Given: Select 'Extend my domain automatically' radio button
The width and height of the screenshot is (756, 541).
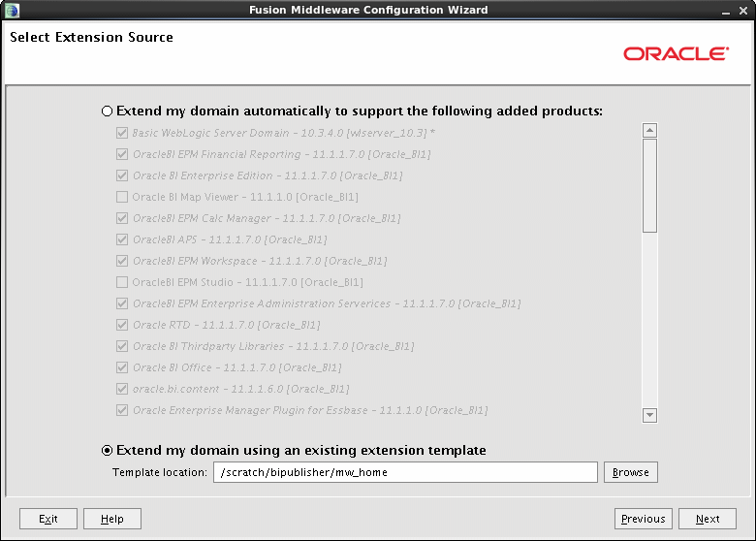Looking at the screenshot, I should click(107, 111).
